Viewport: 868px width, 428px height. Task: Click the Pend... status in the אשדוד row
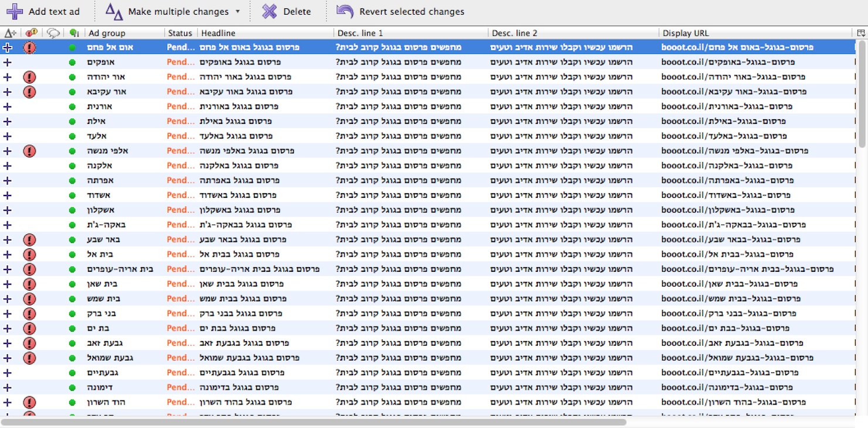click(x=181, y=195)
